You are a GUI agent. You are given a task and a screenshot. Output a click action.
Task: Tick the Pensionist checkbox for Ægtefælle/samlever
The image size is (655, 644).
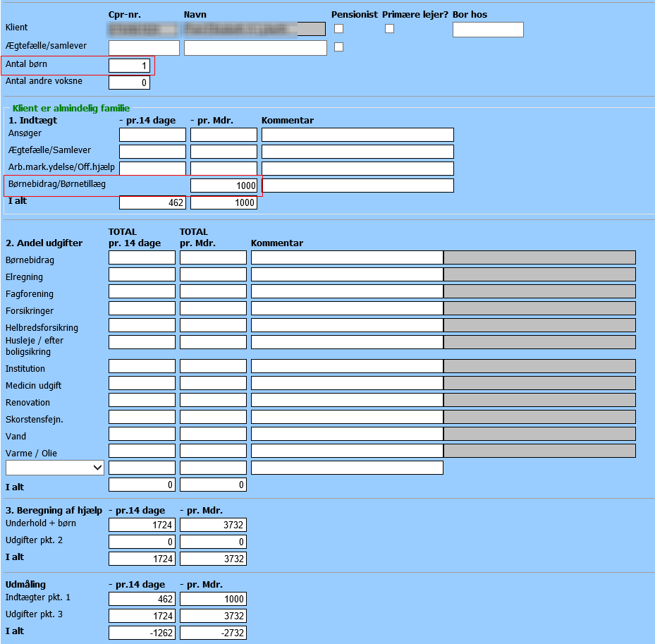pyautogui.click(x=338, y=47)
